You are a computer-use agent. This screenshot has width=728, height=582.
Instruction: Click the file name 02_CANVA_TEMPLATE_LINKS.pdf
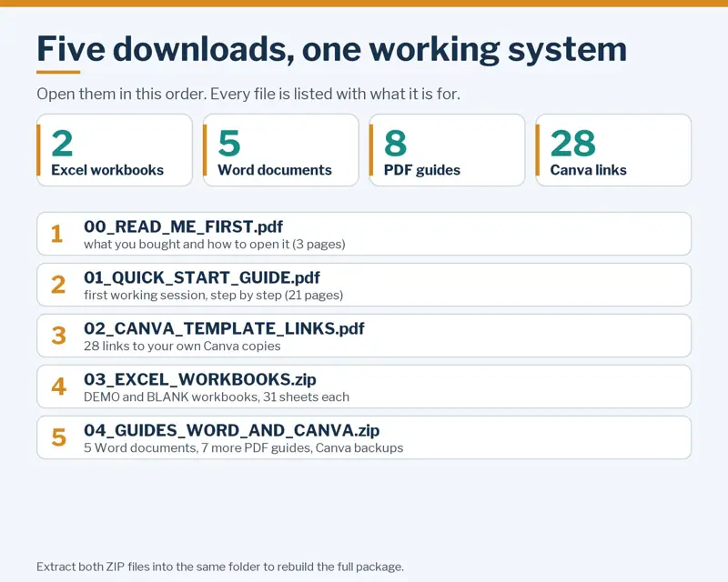pos(224,328)
